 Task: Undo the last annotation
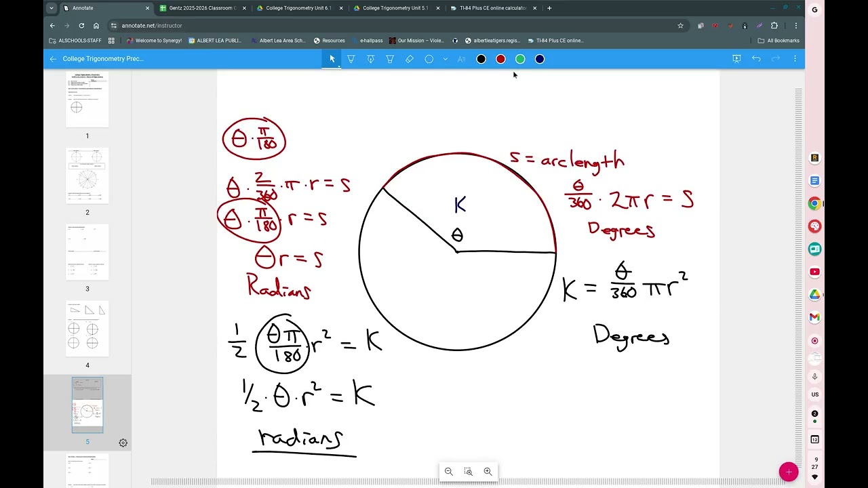point(756,59)
